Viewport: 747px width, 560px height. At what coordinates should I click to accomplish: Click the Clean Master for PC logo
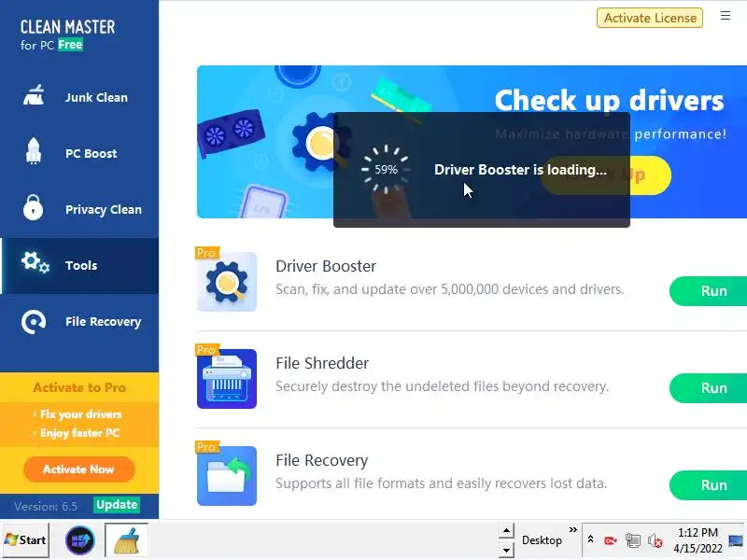coord(67,35)
